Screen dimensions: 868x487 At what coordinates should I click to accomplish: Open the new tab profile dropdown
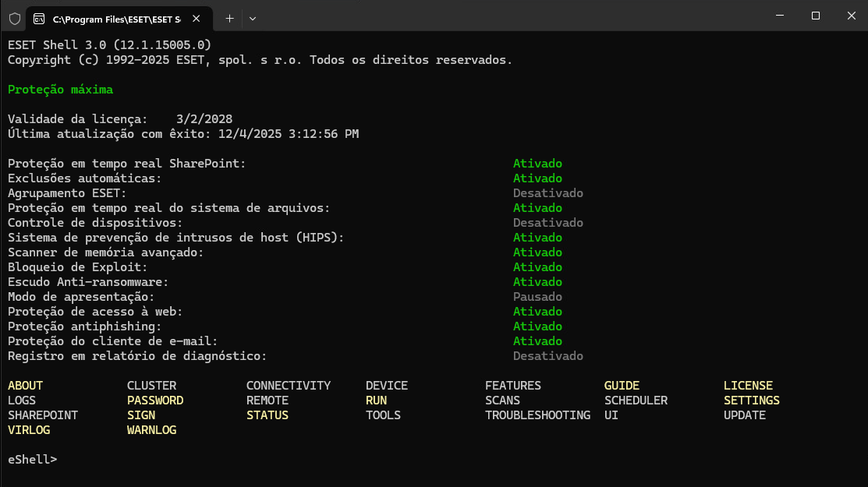[252, 18]
